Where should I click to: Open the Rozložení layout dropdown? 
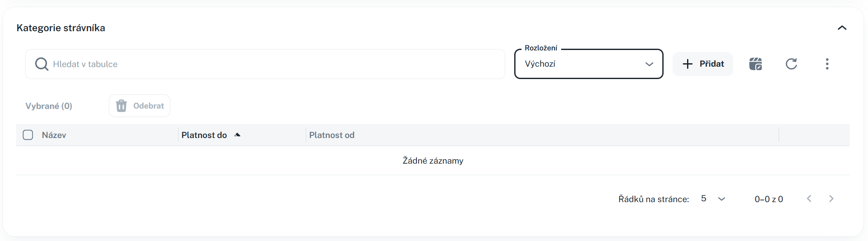point(588,64)
